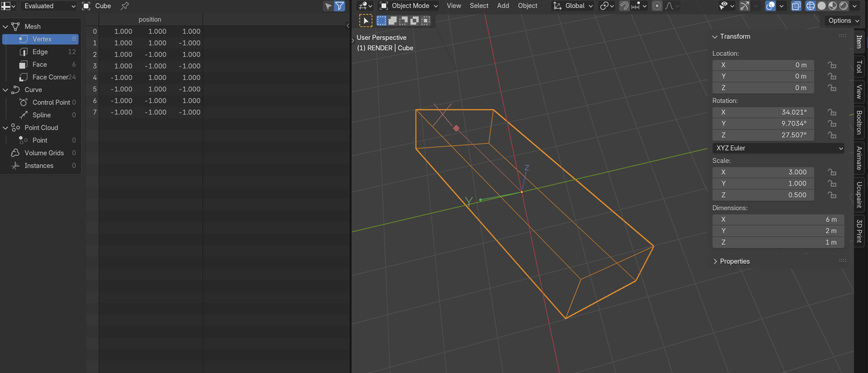Click the Spline domain icon
The image size is (868, 373).
[x=24, y=115]
